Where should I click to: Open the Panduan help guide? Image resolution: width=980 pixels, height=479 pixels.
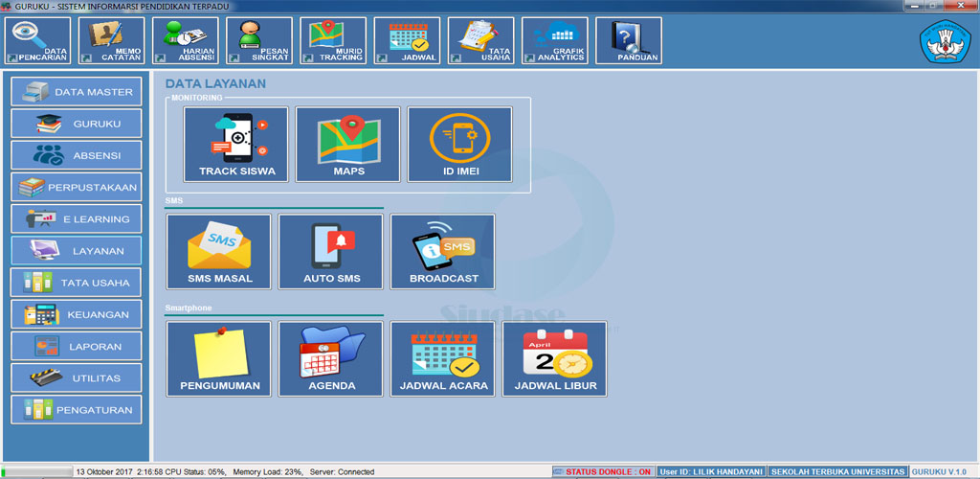[629, 41]
